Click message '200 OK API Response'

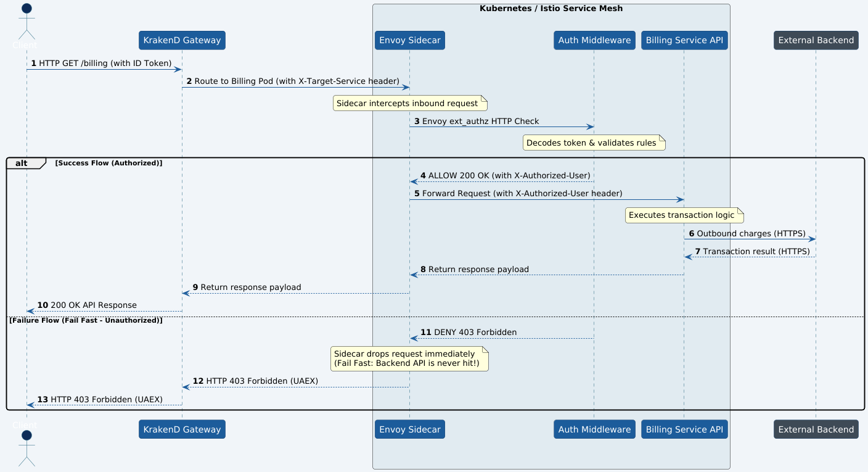pos(94,305)
